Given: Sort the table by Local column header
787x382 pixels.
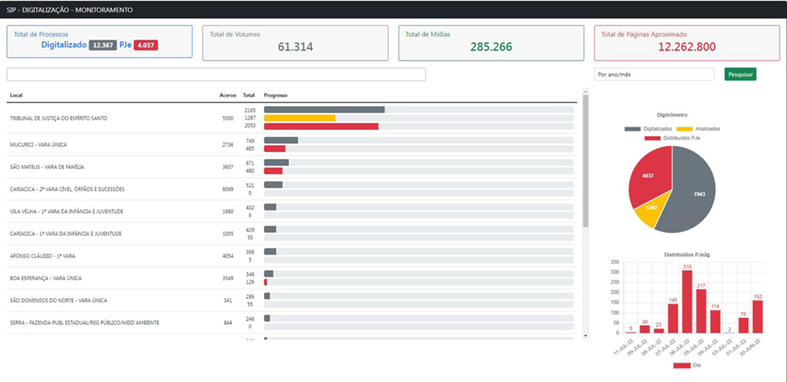Looking at the screenshot, I should tap(16, 95).
